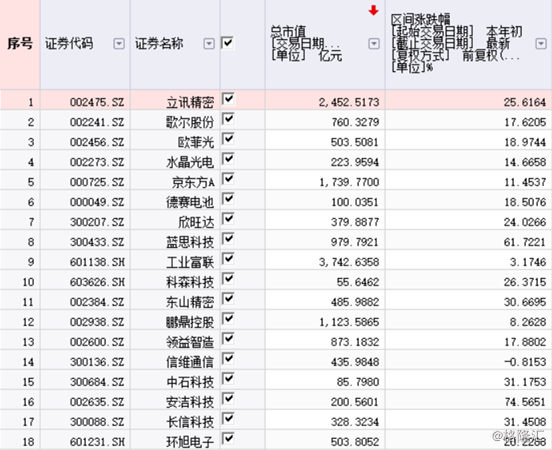This screenshot has width=552, height=450.
Task: Select the code cell 000725.SZ
Action: coord(97,182)
